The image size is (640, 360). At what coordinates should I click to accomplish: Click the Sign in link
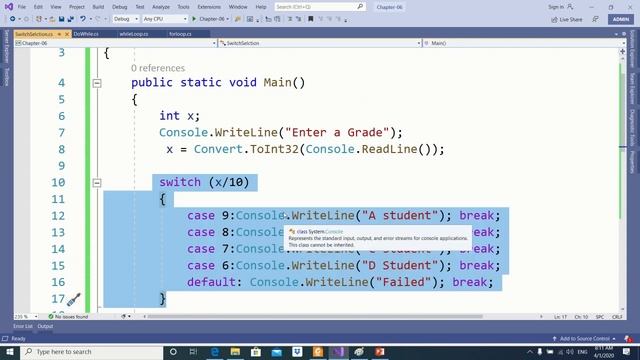(556, 7)
